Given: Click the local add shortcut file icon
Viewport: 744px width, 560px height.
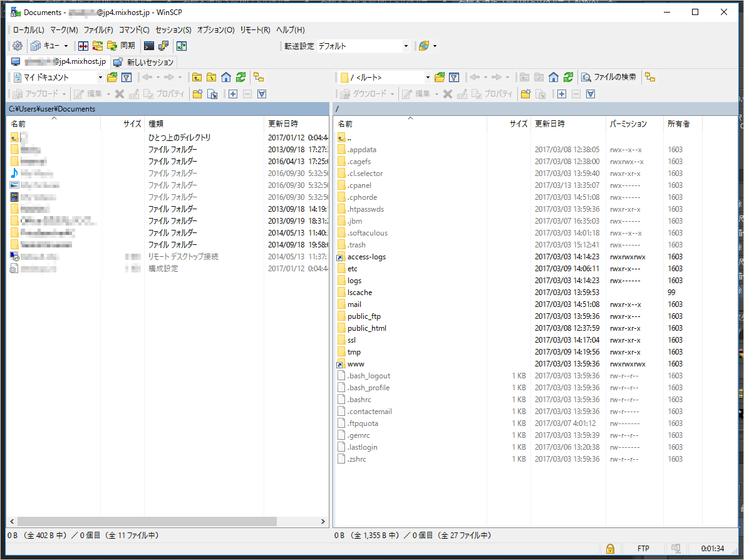Looking at the screenshot, I should [x=212, y=94].
